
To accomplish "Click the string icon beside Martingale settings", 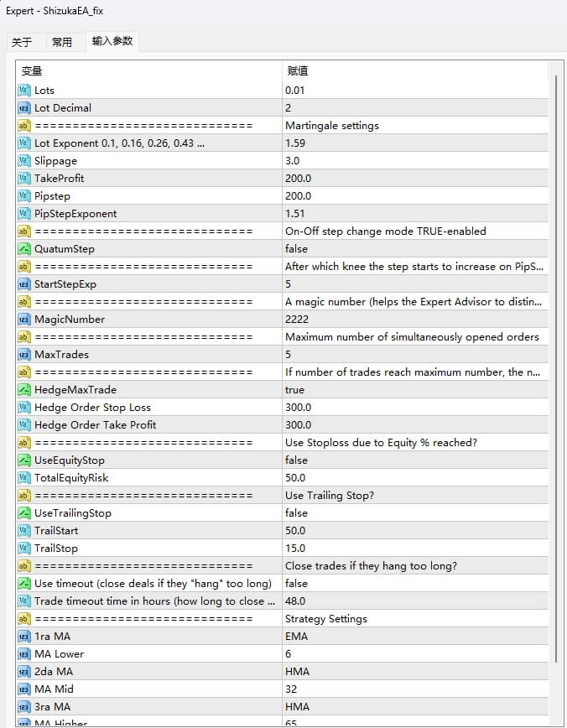I will [24, 125].
